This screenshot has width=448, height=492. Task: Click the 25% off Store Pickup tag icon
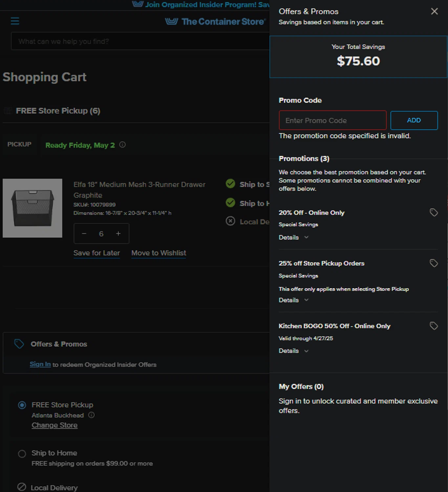[434, 263]
